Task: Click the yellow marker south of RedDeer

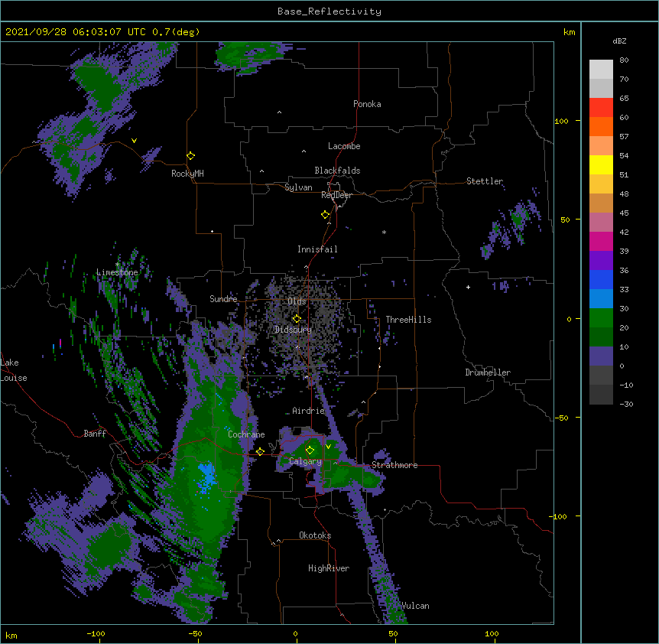Action: click(x=326, y=214)
